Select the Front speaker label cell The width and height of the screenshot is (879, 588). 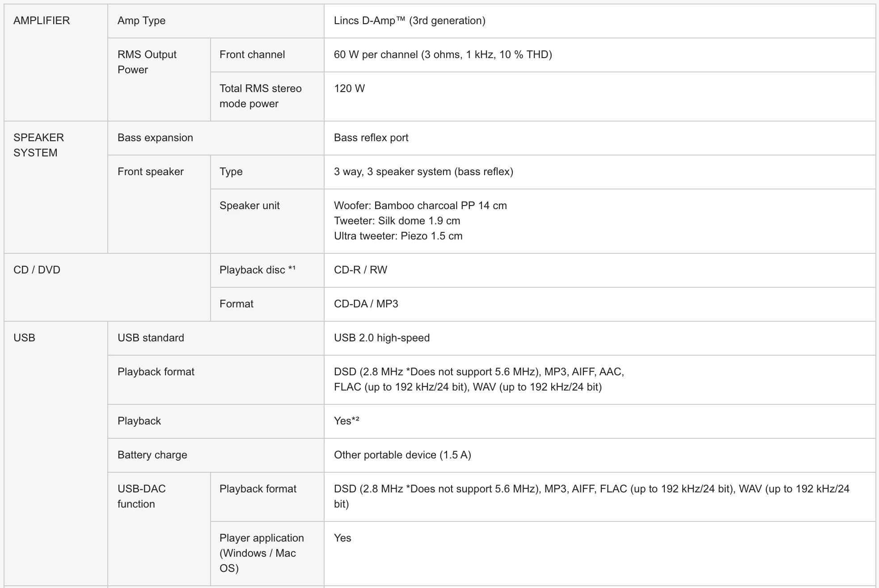coord(159,204)
